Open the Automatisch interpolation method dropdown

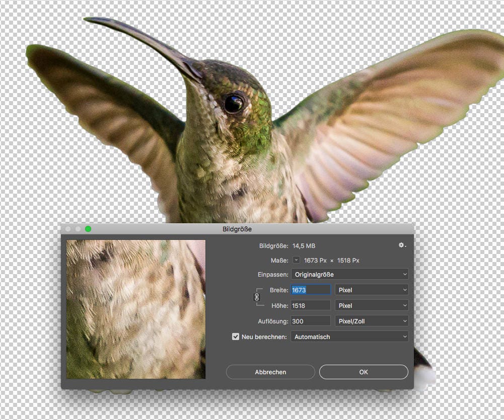(349, 337)
